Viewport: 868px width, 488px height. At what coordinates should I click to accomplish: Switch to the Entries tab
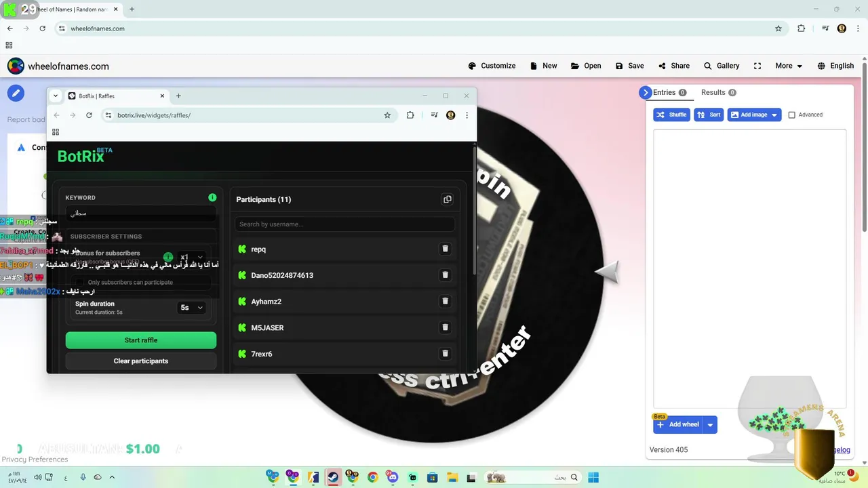click(669, 93)
